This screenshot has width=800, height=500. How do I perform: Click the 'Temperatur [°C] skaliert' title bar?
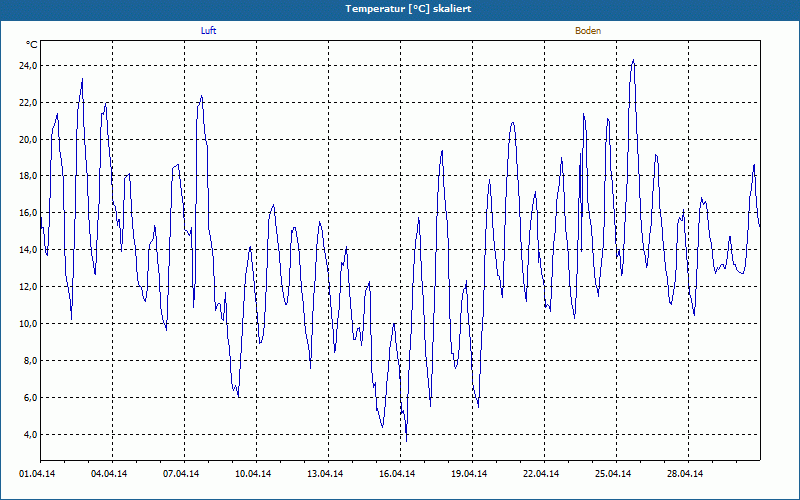pyautogui.click(x=400, y=9)
